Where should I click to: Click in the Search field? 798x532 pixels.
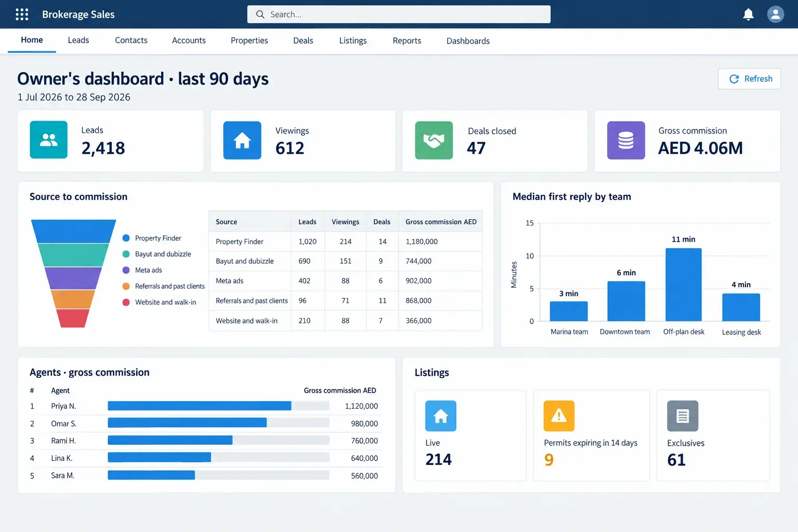[x=399, y=15]
